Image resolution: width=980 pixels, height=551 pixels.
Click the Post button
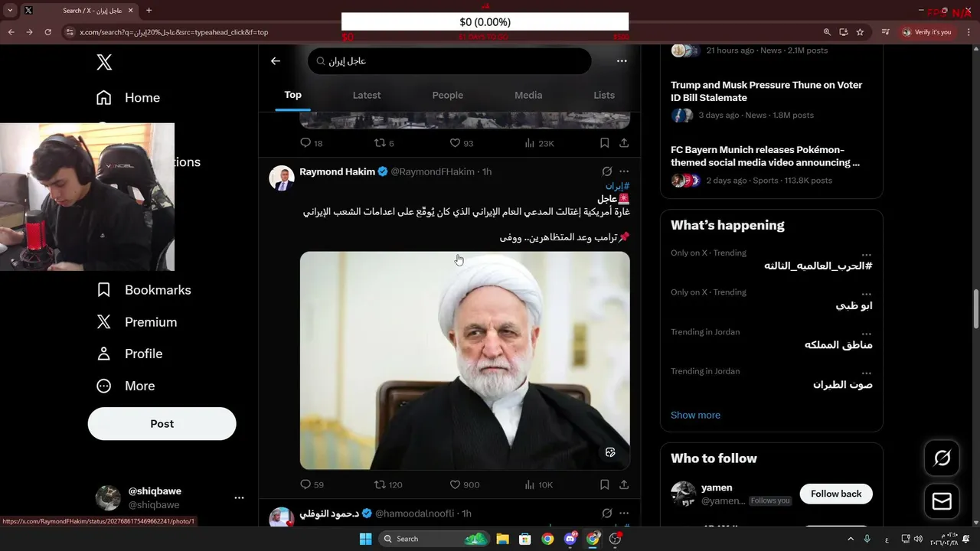tap(162, 423)
